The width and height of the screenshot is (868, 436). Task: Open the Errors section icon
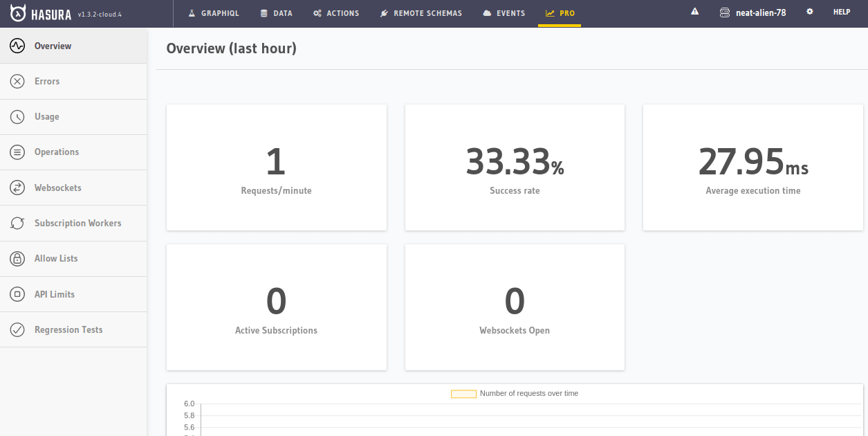17,82
